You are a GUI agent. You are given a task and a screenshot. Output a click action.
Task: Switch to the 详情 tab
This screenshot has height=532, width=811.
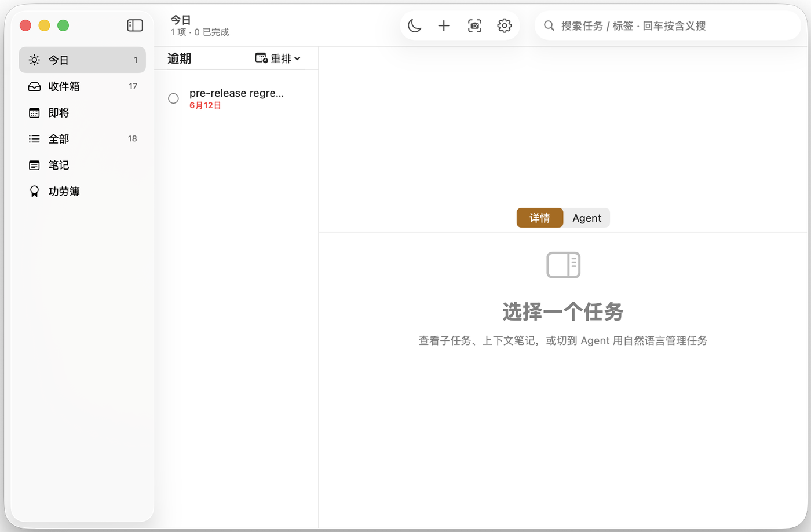click(x=540, y=218)
